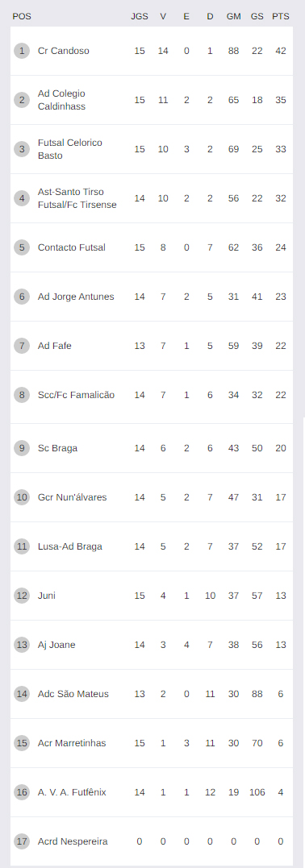Open Ast-Santo Tirso Futsal/Fc Tirsense entry
The image size is (305, 868).
pyautogui.click(x=77, y=198)
